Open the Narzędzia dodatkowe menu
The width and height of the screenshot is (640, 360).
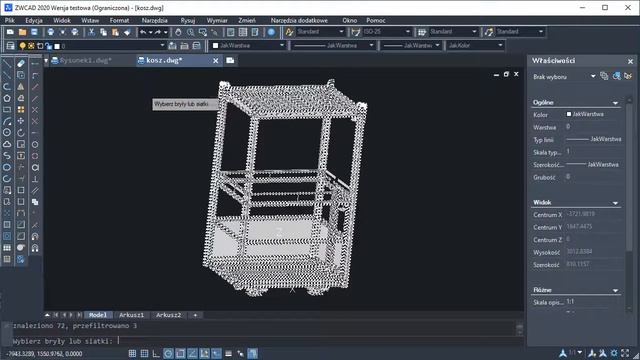coord(299,20)
